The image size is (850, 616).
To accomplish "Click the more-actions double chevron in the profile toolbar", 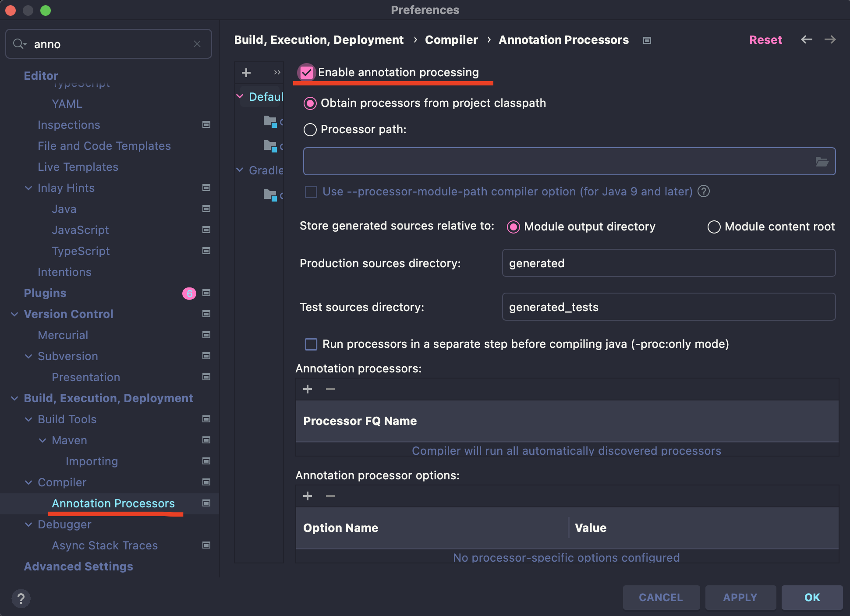I will (277, 73).
